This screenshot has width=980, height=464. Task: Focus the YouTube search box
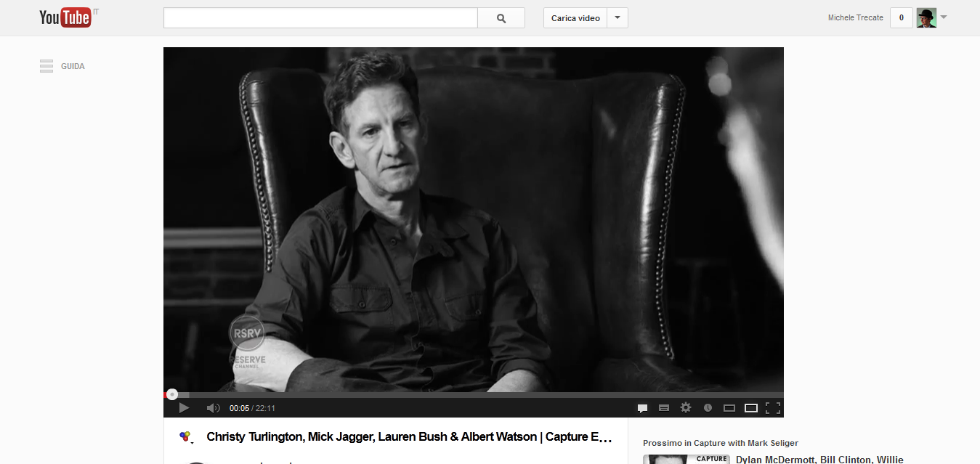pyautogui.click(x=320, y=18)
